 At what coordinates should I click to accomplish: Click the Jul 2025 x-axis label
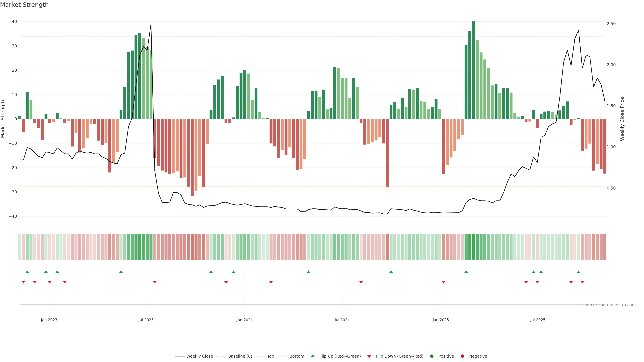coord(538,320)
